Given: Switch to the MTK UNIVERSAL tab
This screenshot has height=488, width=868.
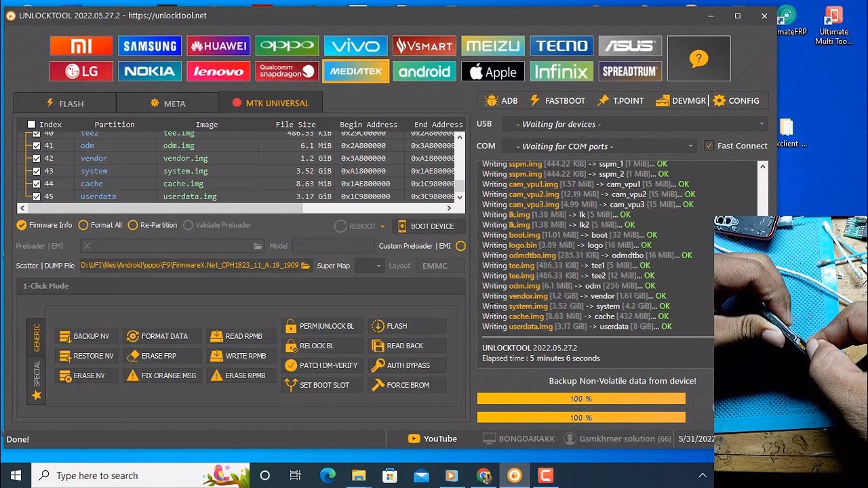Looking at the screenshot, I should (271, 103).
